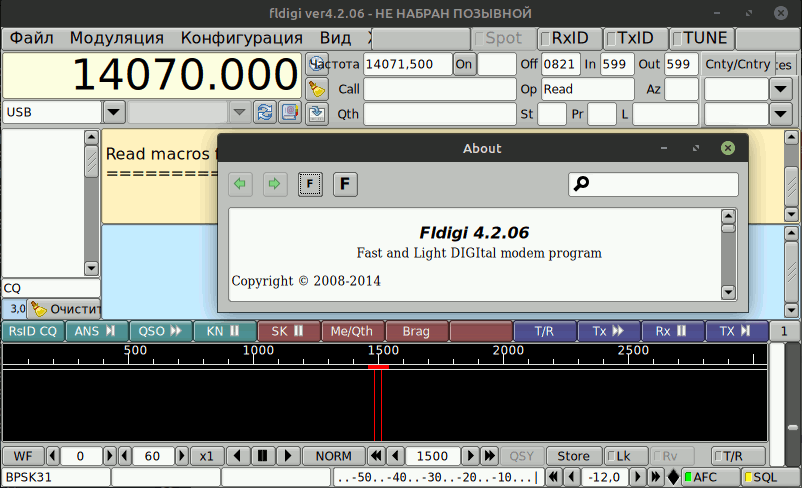Increase waterfall range 60 value
Viewport: 802px width, 488px height.
[x=182, y=456]
